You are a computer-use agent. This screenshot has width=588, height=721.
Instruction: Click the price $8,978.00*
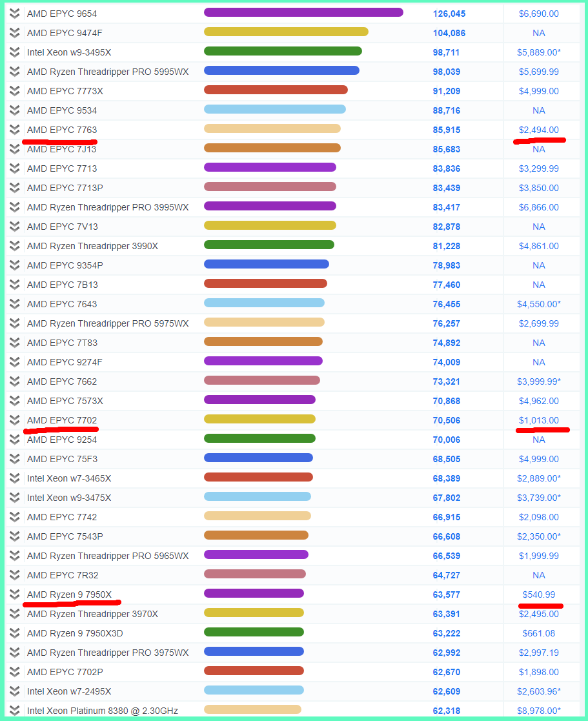[x=539, y=711]
